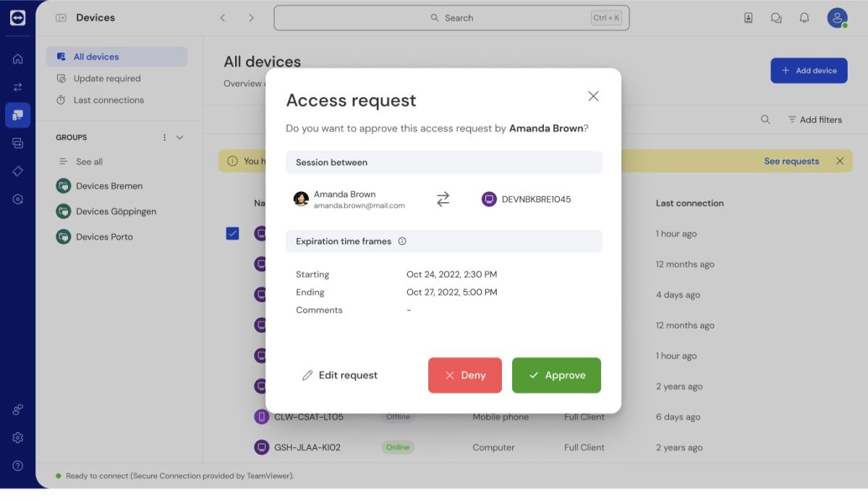This screenshot has height=501, width=868.
Task: Click the profile avatar with online status
Action: (836, 17)
